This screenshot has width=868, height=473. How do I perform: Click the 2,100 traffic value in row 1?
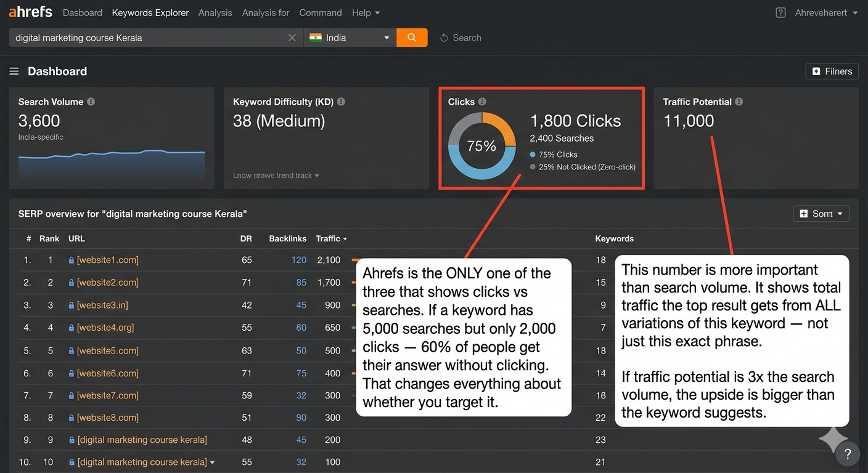click(x=329, y=260)
